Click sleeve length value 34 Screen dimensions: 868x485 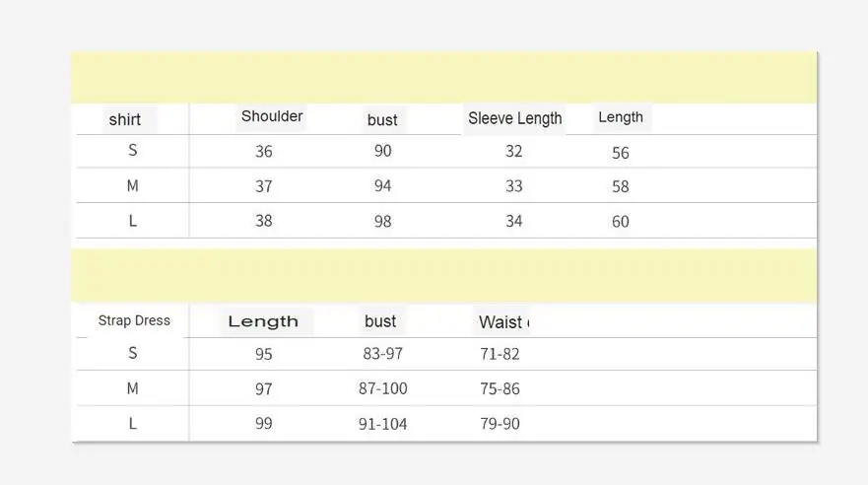coord(513,221)
